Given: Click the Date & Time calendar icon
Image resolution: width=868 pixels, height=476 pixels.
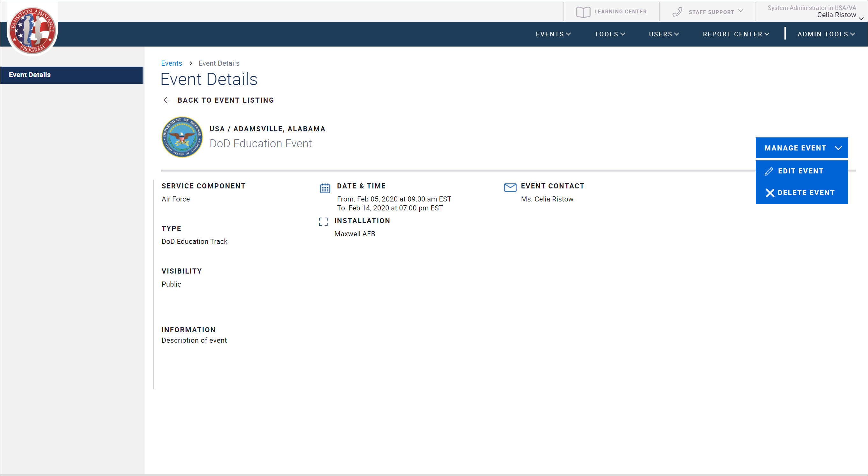Looking at the screenshot, I should point(325,188).
